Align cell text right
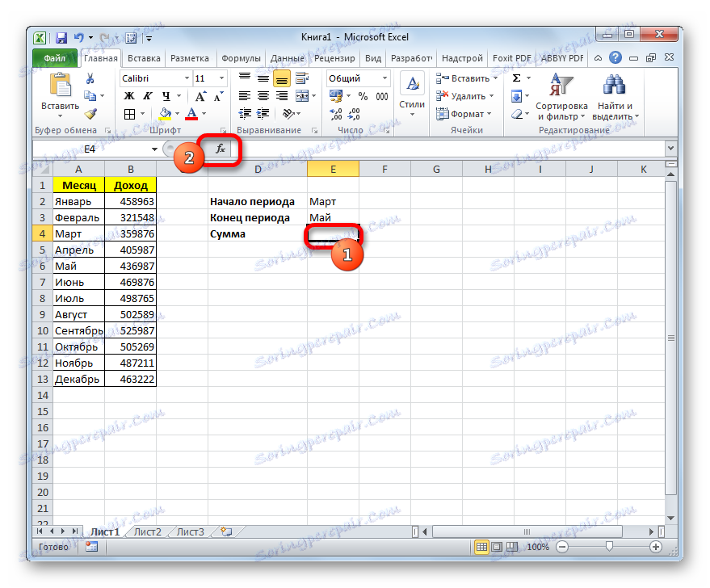 point(282,96)
